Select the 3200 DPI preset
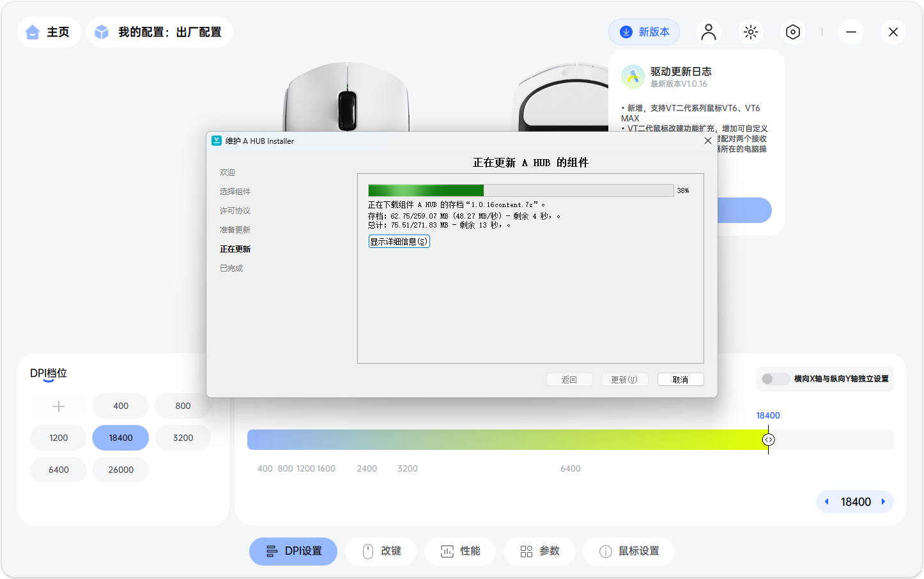Screen dimensions: 924x579 [x=183, y=437]
